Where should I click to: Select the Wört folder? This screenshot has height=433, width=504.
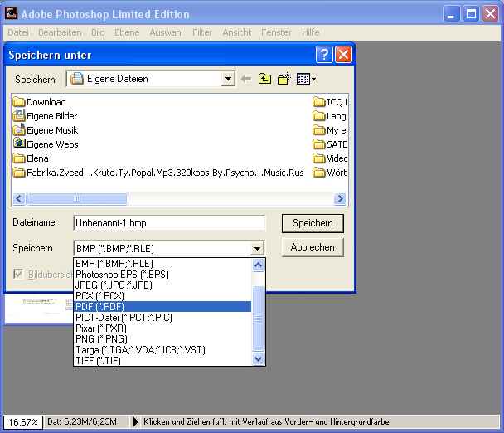(x=330, y=173)
